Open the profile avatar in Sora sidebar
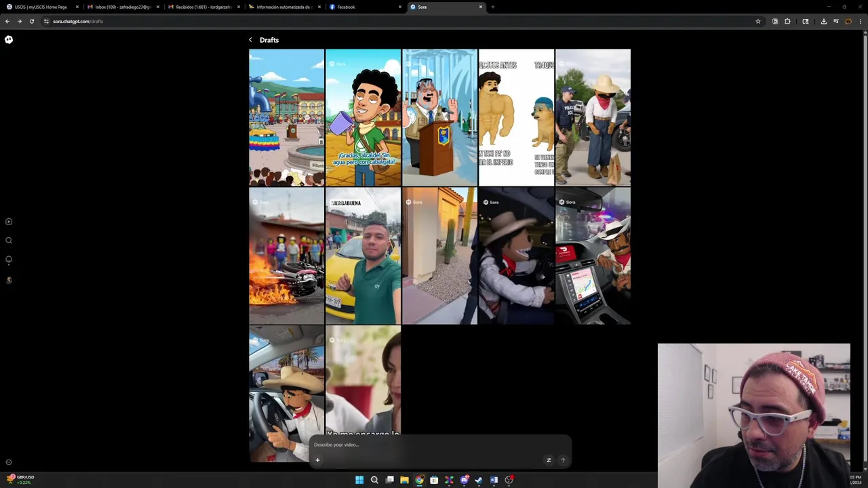Screen dimensions: 868x488 coord(9,279)
